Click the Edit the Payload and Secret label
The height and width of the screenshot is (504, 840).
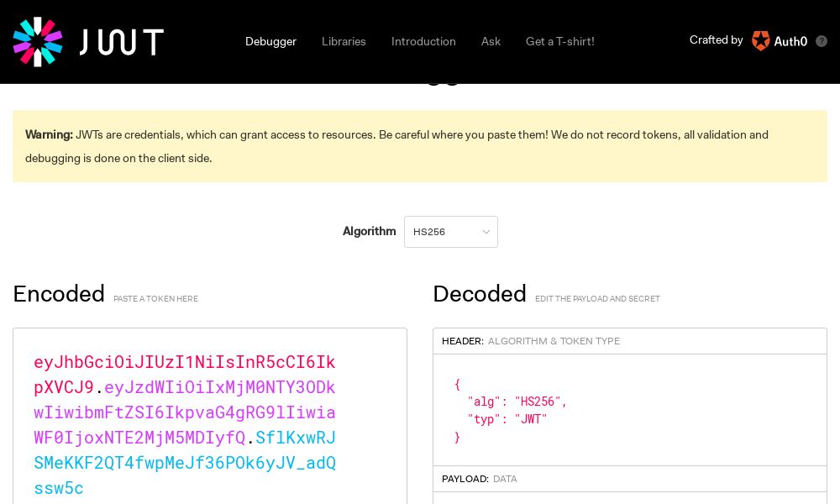coord(597,298)
